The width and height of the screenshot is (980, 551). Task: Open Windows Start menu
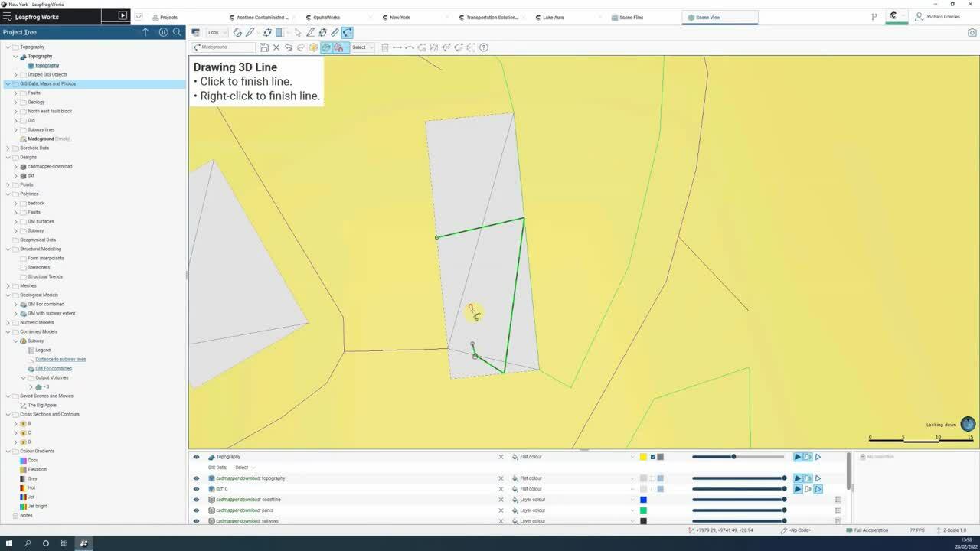[9, 543]
